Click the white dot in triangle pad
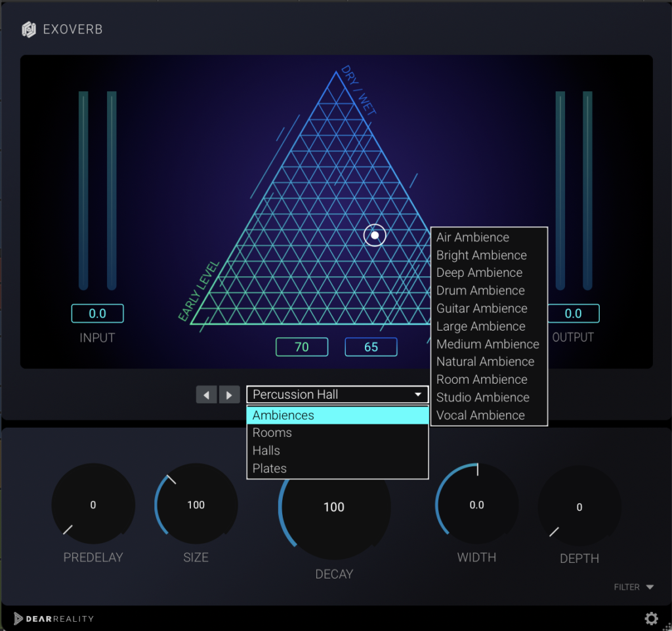The image size is (672, 631). coord(375,235)
